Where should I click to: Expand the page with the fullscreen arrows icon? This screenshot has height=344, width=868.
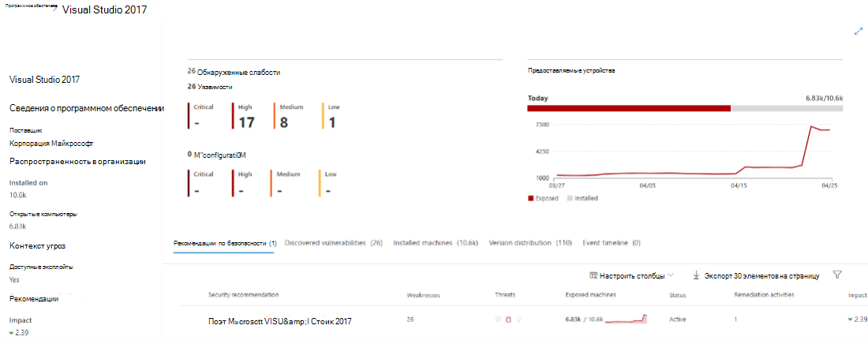[x=858, y=32]
